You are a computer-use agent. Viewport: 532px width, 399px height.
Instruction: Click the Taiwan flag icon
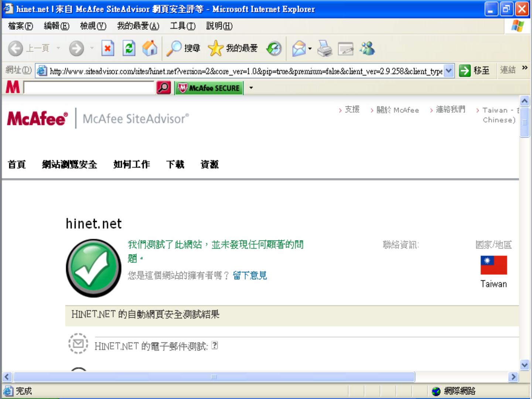[494, 265]
